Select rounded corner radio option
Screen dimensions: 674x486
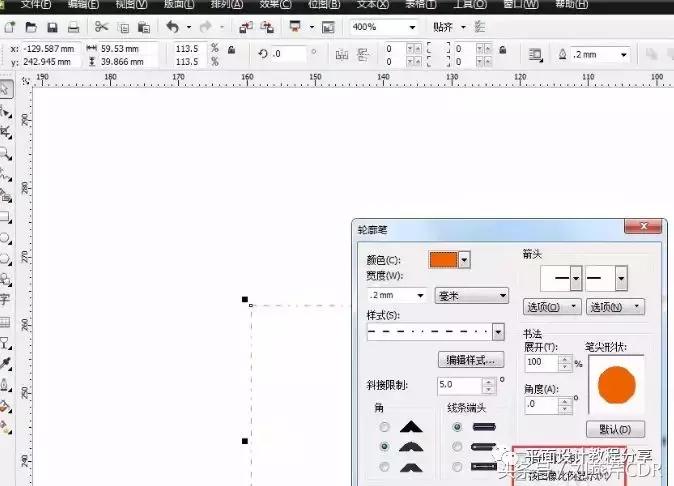tap(384, 446)
